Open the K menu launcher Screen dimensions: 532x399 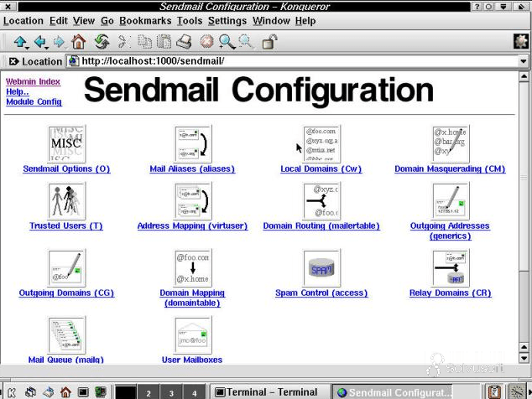(12, 392)
